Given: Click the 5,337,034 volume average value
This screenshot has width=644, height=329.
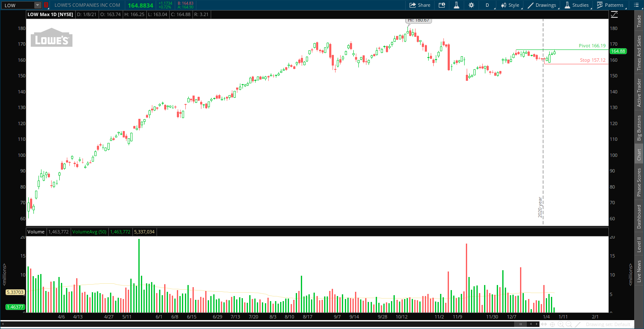Looking at the screenshot, I should tap(144, 232).
